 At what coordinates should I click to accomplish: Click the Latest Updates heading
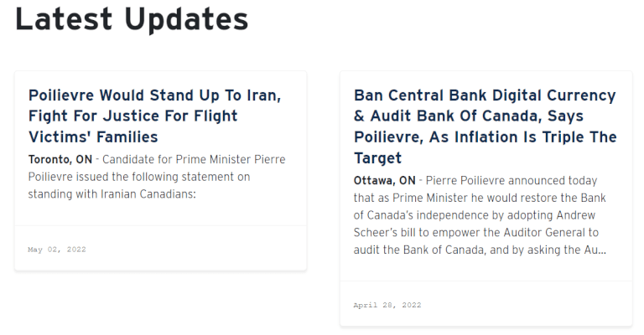click(x=132, y=19)
